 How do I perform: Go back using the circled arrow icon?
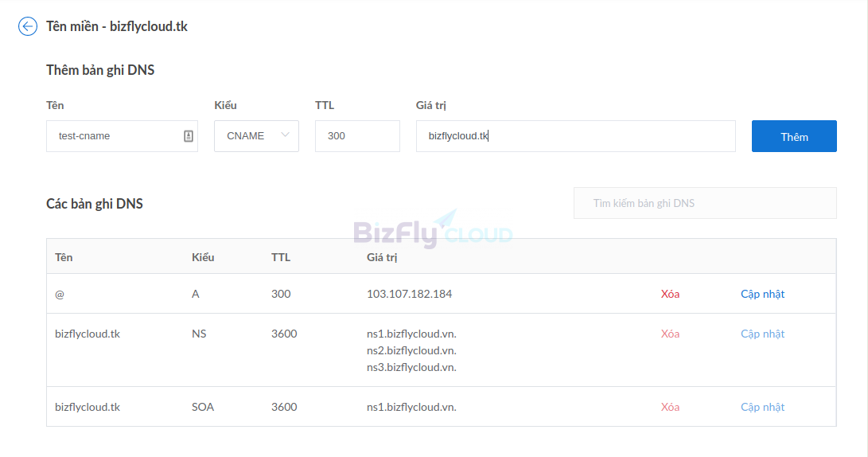coord(28,26)
